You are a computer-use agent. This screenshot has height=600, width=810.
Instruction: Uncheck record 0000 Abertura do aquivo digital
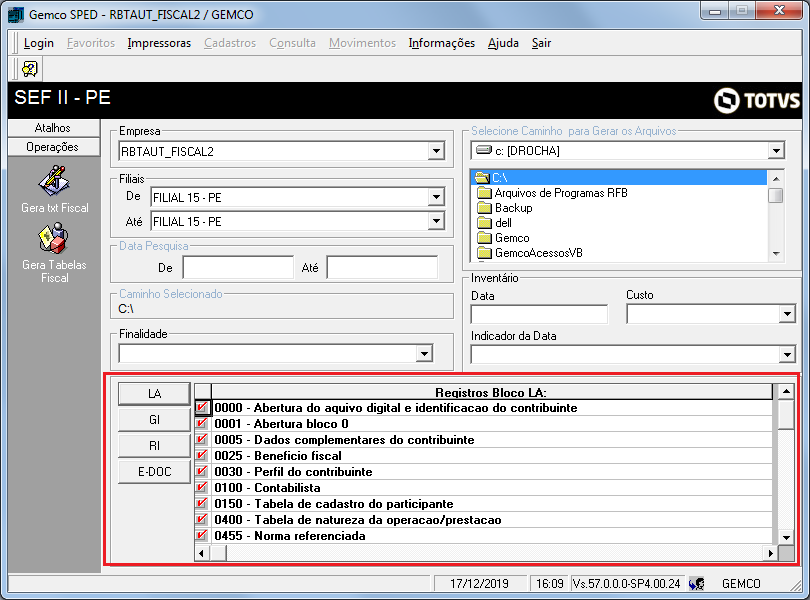(202, 408)
